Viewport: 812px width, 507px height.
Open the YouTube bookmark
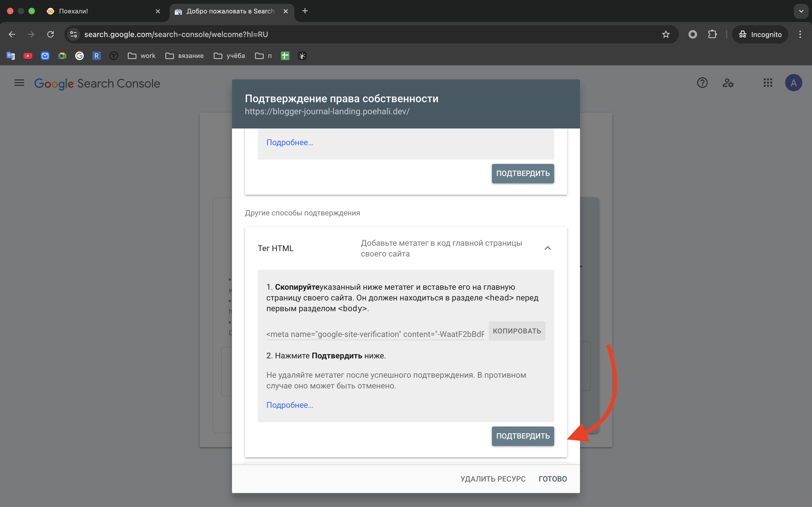click(28, 56)
